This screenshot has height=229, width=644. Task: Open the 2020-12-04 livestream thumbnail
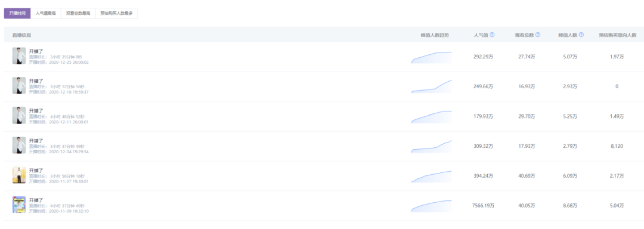[19, 146]
